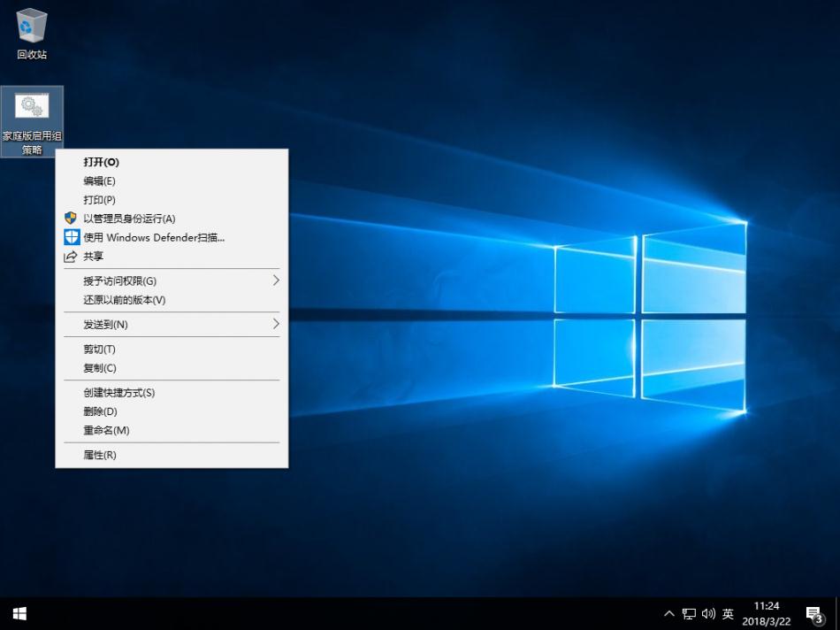
Task: Run as administrator via 以管理员身份运行(A)
Action: tap(172, 219)
